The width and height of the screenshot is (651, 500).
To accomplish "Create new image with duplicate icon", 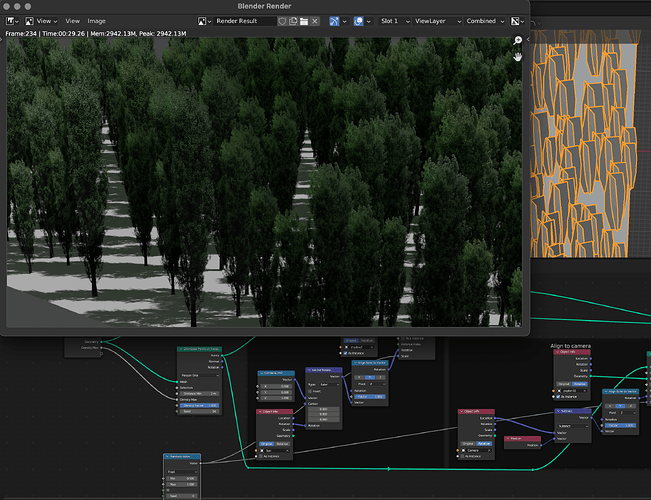I will (x=293, y=21).
